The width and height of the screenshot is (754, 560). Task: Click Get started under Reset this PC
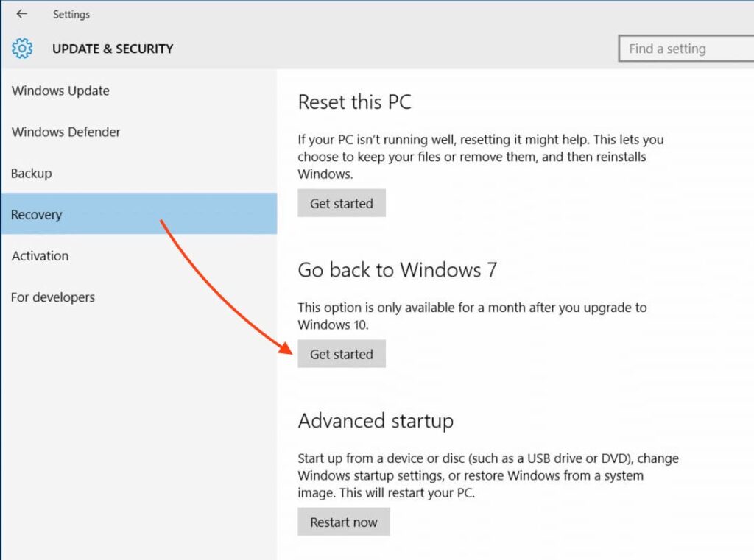[342, 203]
